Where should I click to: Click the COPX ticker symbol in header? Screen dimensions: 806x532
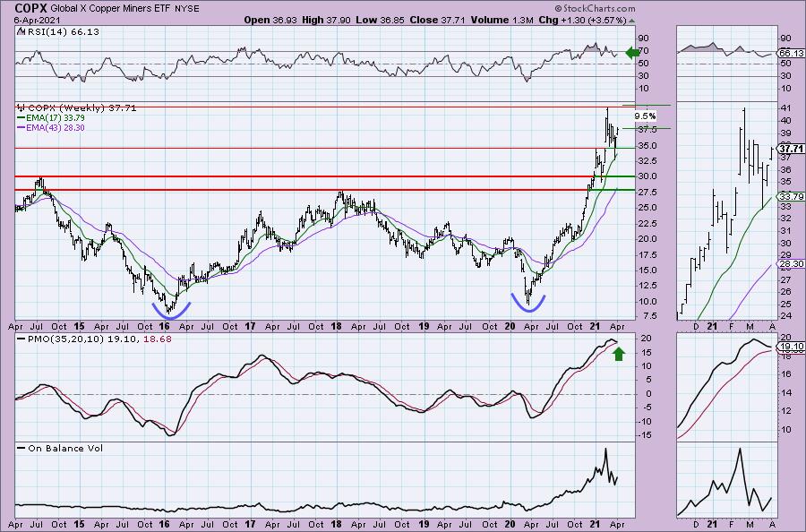30,8
